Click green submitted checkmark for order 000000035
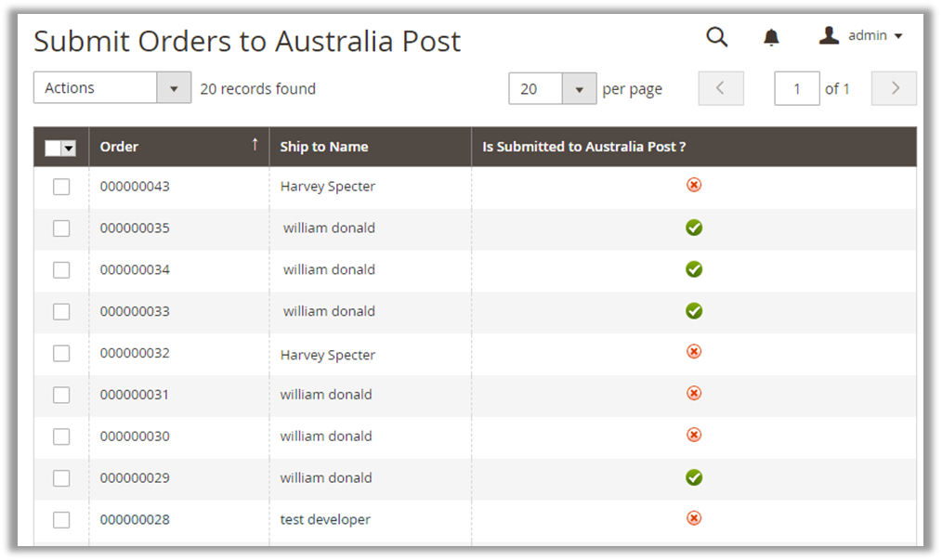The image size is (942, 560). [693, 228]
